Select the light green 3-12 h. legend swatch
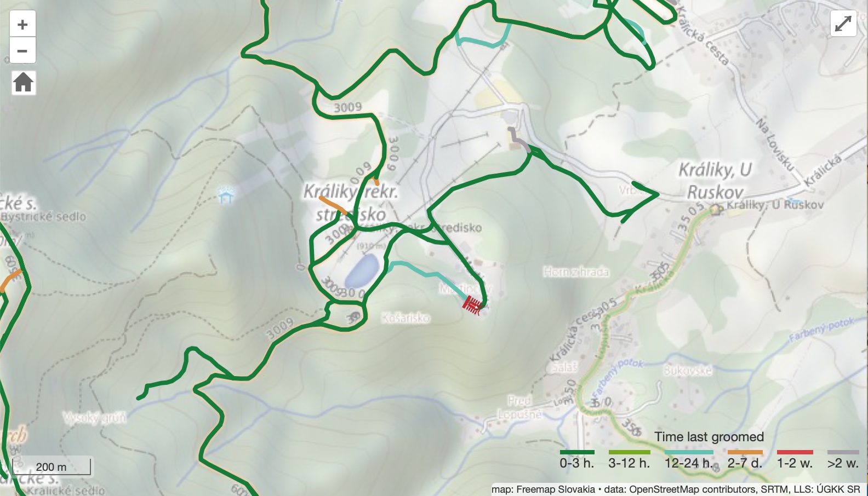 [x=629, y=452]
